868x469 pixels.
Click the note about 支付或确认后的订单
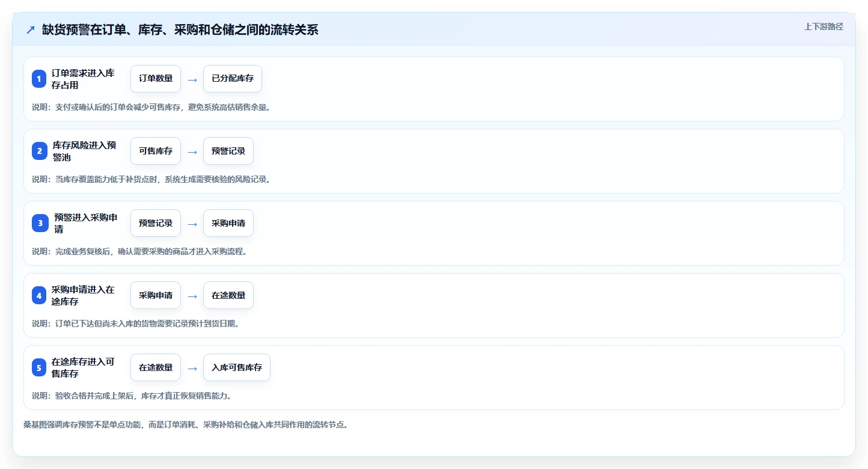pos(151,107)
